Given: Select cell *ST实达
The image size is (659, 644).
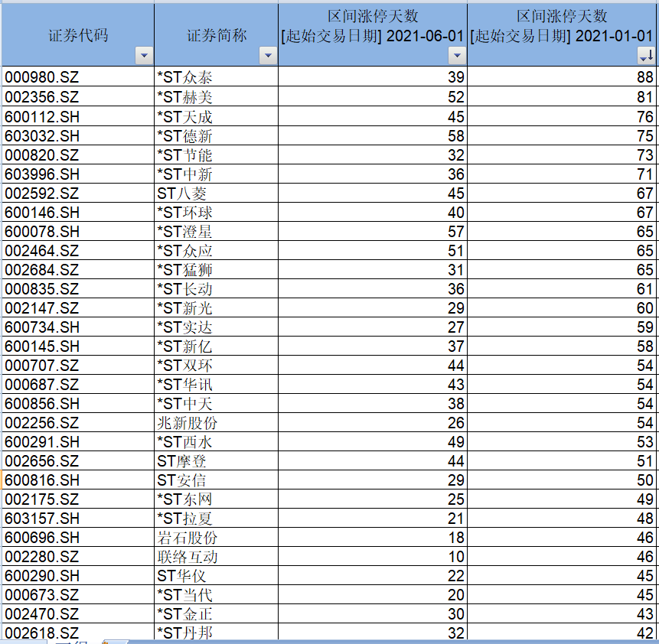Looking at the screenshot, I should coord(217,327).
